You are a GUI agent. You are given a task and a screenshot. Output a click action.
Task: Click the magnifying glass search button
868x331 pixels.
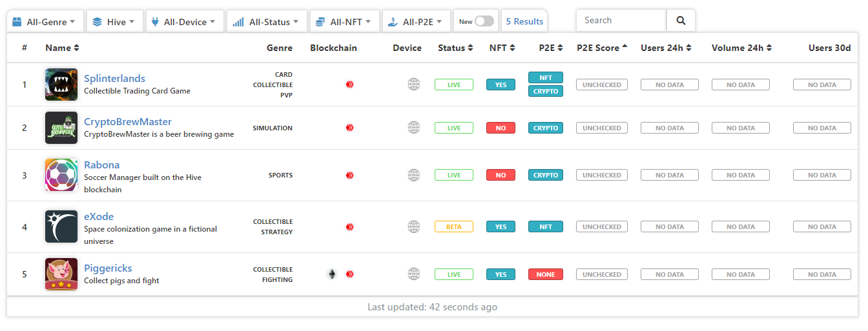click(x=681, y=21)
